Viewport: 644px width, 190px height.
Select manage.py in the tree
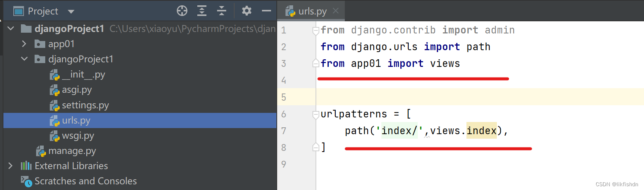[72, 151]
